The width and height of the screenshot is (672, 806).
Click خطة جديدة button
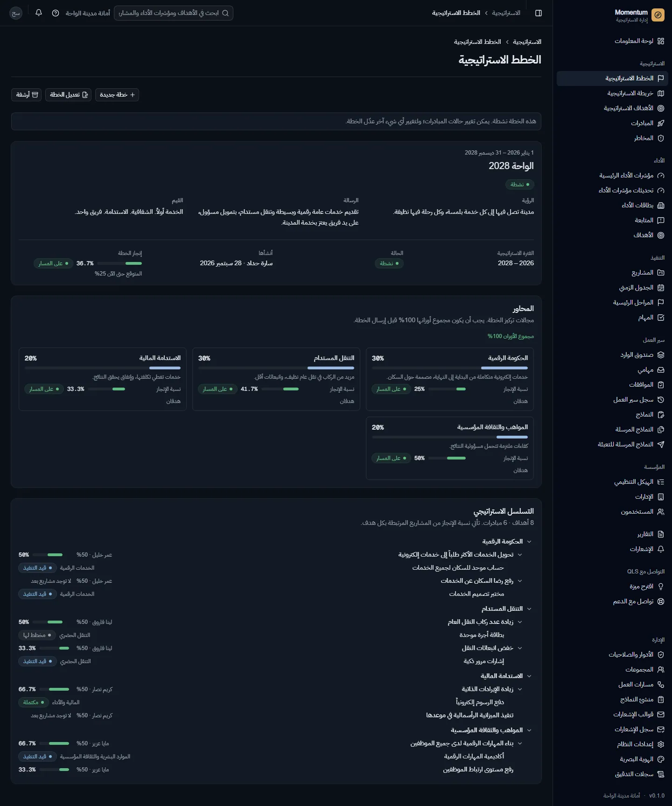(x=117, y=95)
